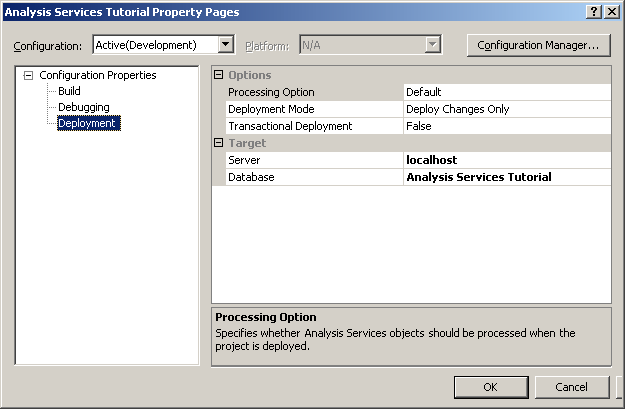The width and height of the screenshot is (625, 409).
Task: Select the Debugging tree item
Action: point(83,107)
